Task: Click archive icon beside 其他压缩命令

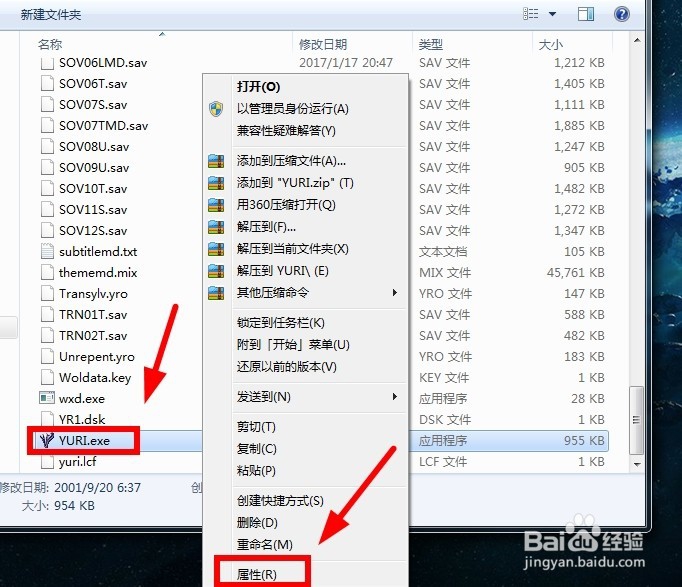Action: pos(216,293)
